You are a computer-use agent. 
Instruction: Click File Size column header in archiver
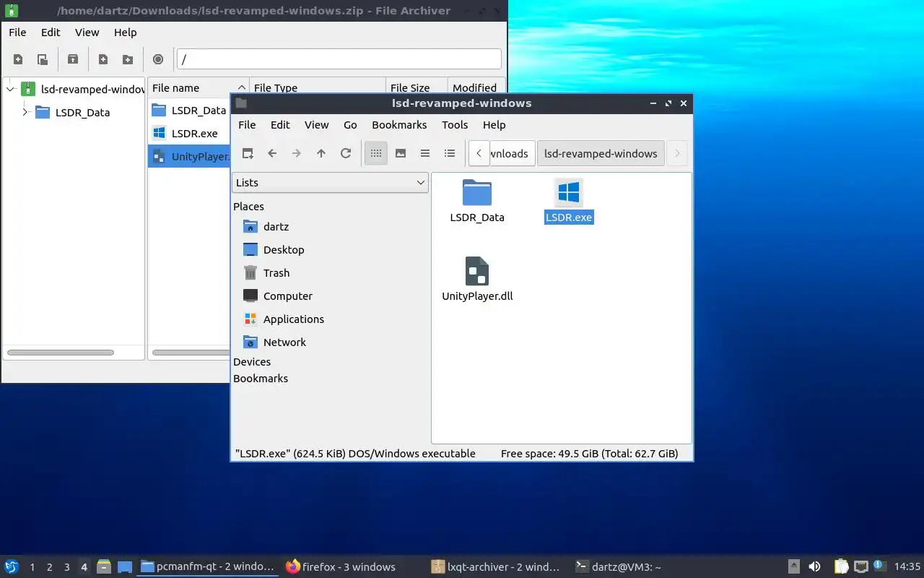[417, 87]
